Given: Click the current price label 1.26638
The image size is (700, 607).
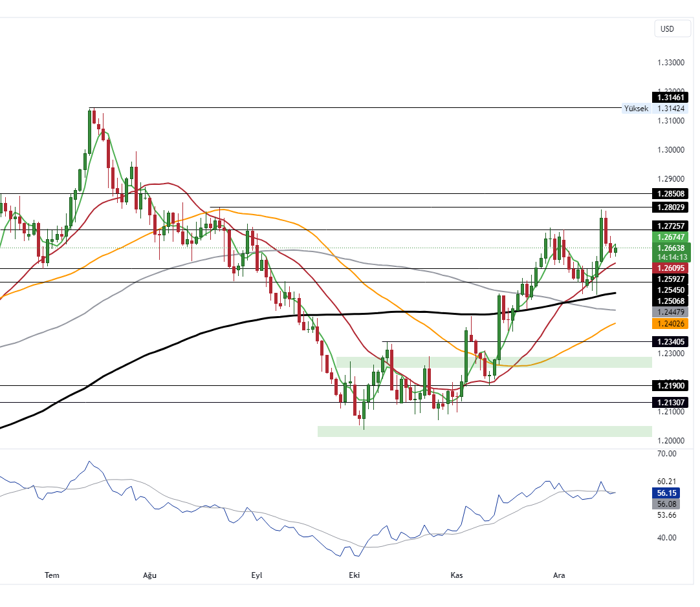Looking at the screenshot, I should (670, 246).
